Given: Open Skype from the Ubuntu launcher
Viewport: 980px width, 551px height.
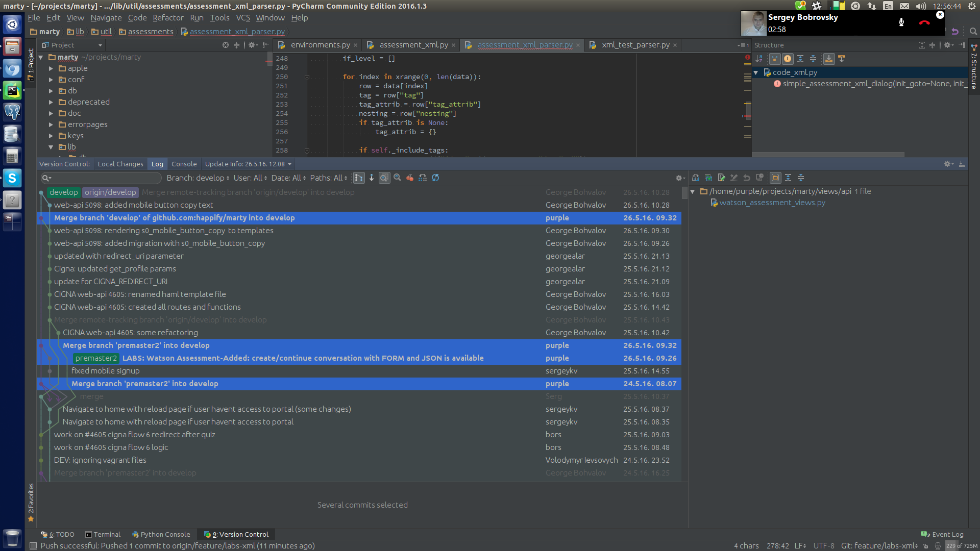Looking at the screenshot, I should [12, 178].
